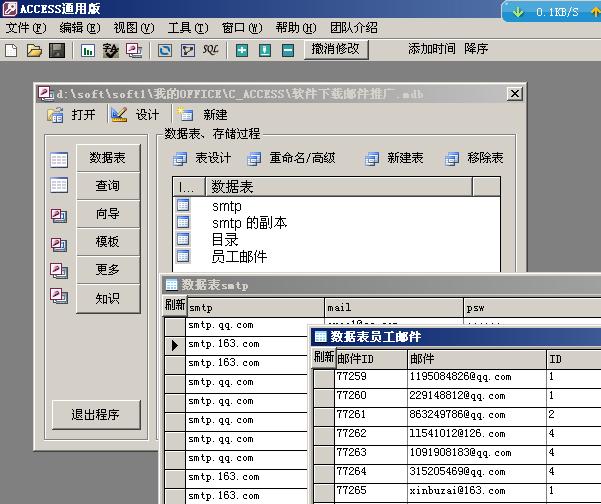The image size is (601, 504).
Task: Click the icon beside 数据表 sidebar button
Action: (59, 160)
